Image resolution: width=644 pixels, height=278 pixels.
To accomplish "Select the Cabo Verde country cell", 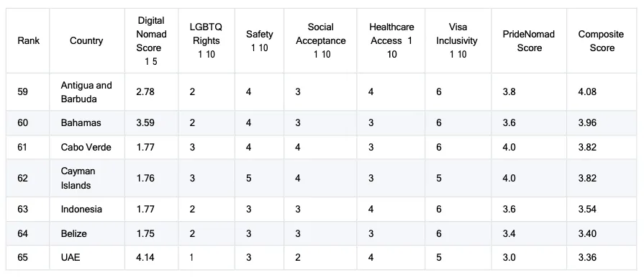I will click(86, 147).
